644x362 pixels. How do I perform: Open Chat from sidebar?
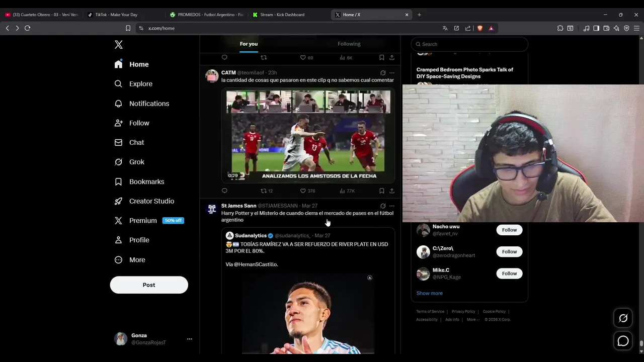(129, 143)
